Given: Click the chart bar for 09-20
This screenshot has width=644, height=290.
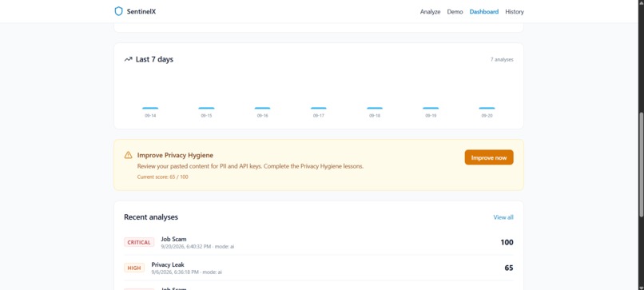Looking at the screenshot, I should 487,108.
